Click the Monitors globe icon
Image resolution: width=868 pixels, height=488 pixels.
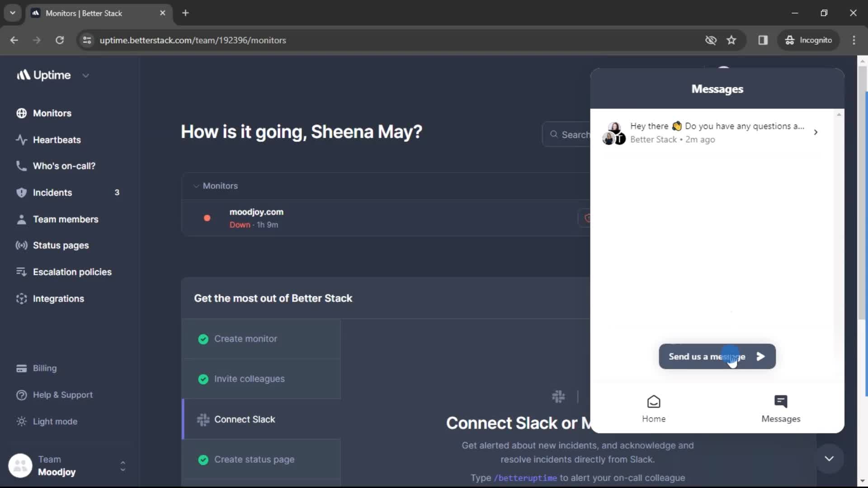21,113
